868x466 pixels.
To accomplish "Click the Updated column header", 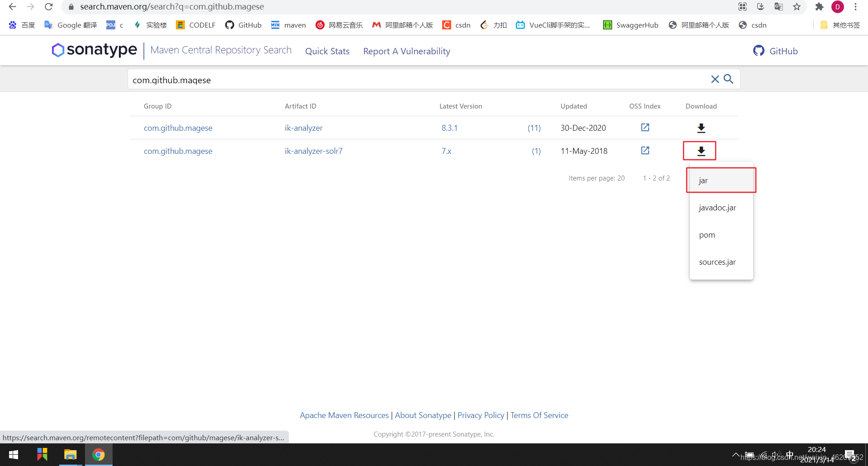I will (x=574, y=106).
